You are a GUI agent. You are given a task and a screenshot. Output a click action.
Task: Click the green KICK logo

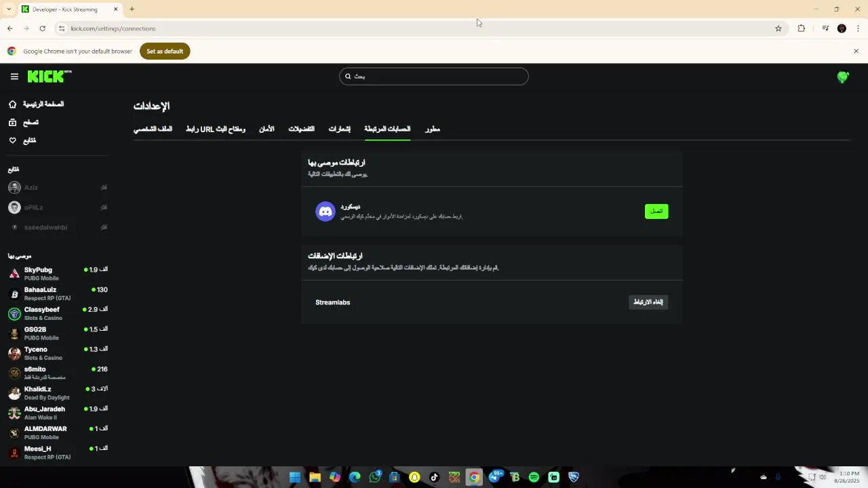tap(49, 76)
